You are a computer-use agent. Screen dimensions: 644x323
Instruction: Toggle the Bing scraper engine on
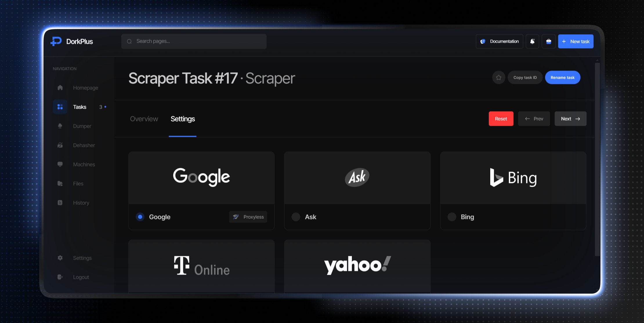[x=452, y=216]
